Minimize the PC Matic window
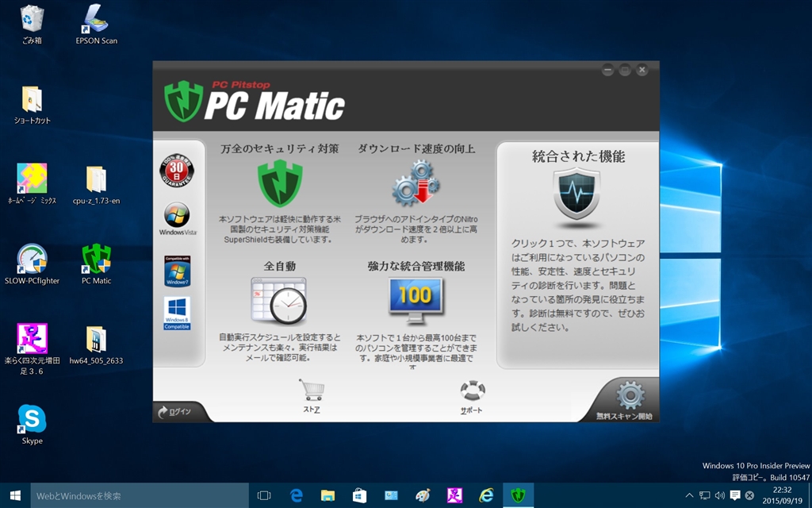Viewport: 812px width, 508px height. (608, 70)
